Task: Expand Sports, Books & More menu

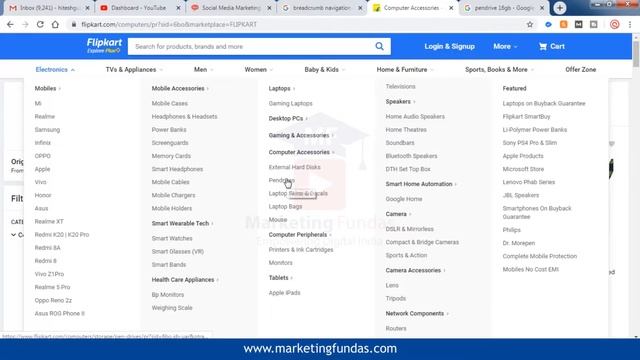Action: 499,70
